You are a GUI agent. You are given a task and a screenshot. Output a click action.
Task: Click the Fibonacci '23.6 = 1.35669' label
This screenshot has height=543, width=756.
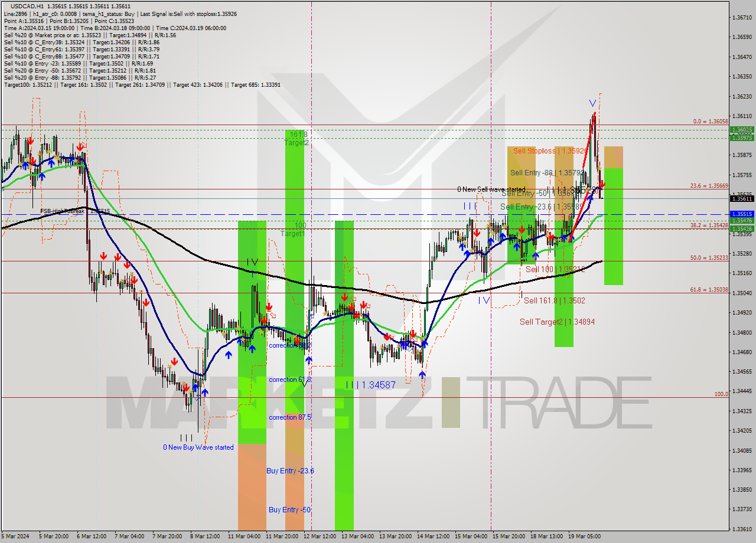[x=709, y=185]
